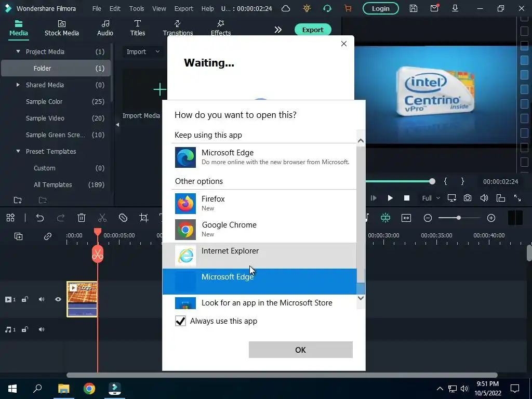Open the Edit menu

[x=115, y=8]
